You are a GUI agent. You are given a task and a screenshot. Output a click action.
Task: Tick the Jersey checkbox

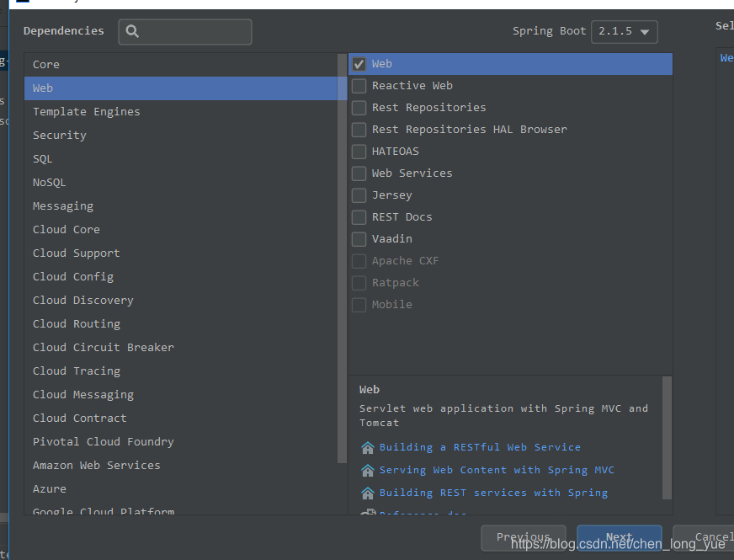click(x=359, y=195)
